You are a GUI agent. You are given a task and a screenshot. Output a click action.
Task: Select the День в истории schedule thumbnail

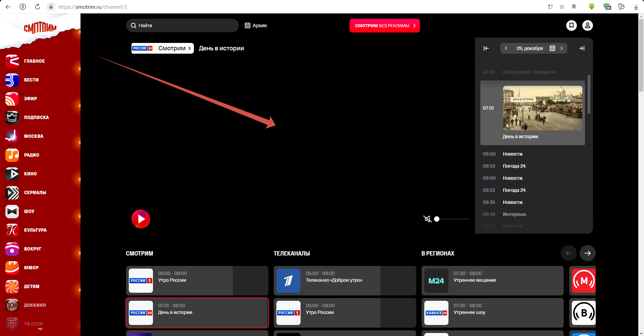(x=542, y=108)
